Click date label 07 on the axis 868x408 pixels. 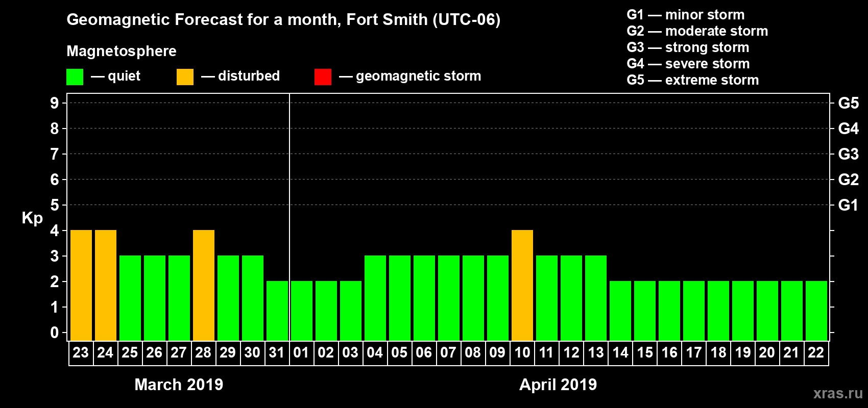click(448, 352)
